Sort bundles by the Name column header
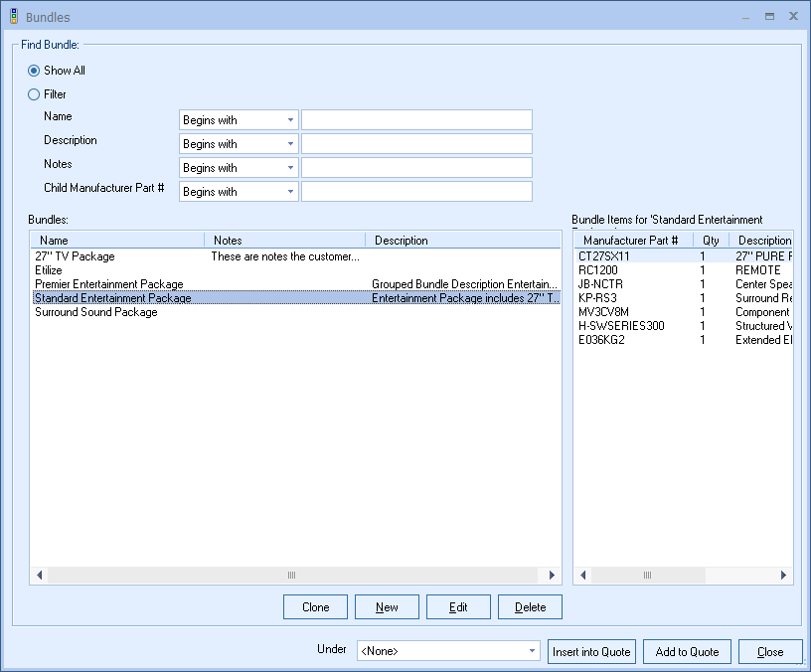811x672 pixels. 117,241
